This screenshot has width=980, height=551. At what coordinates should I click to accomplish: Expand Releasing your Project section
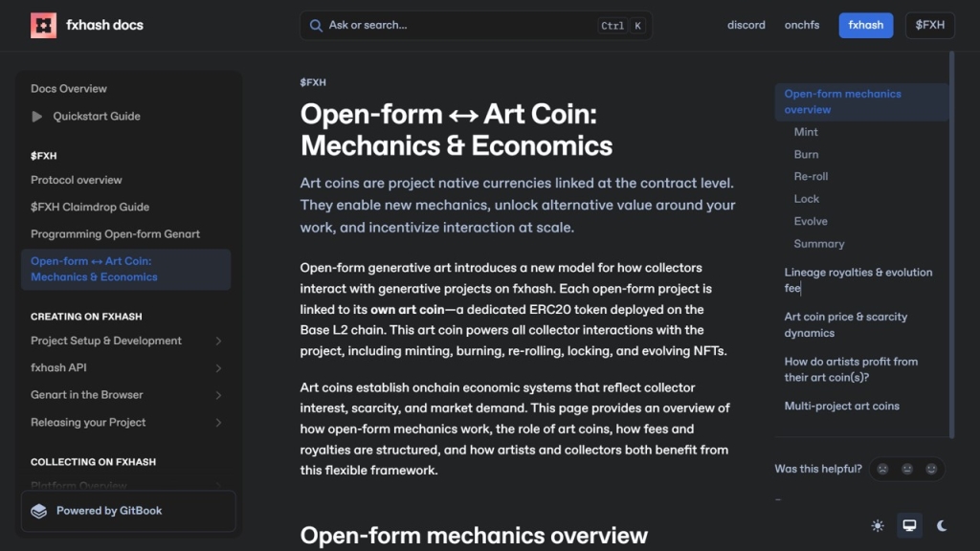[x=218, y=423]
